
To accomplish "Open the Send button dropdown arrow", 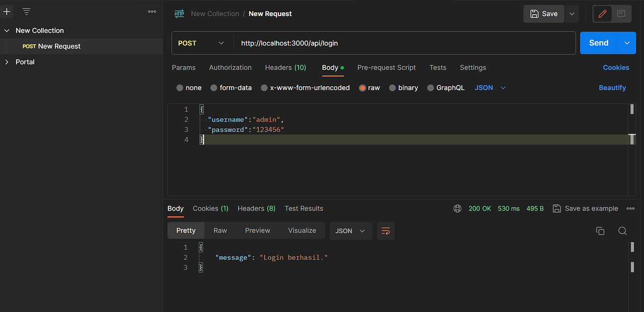I will pos(627,43).
